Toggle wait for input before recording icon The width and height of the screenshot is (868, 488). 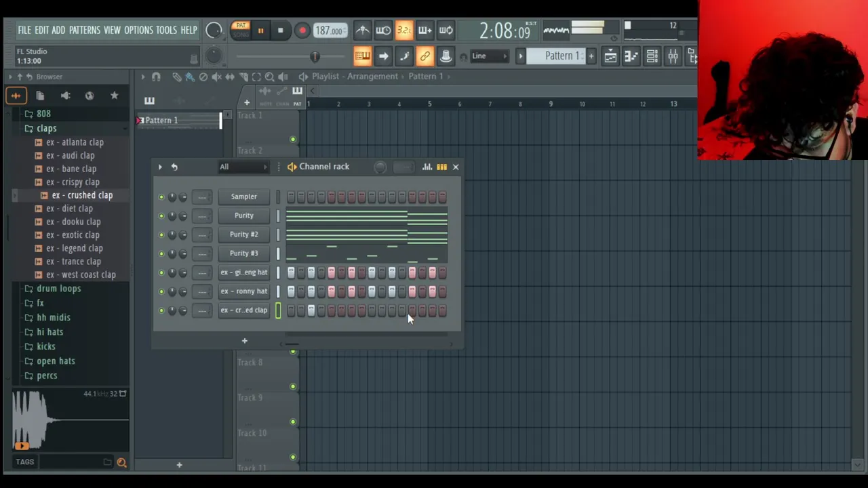point(383,30)
